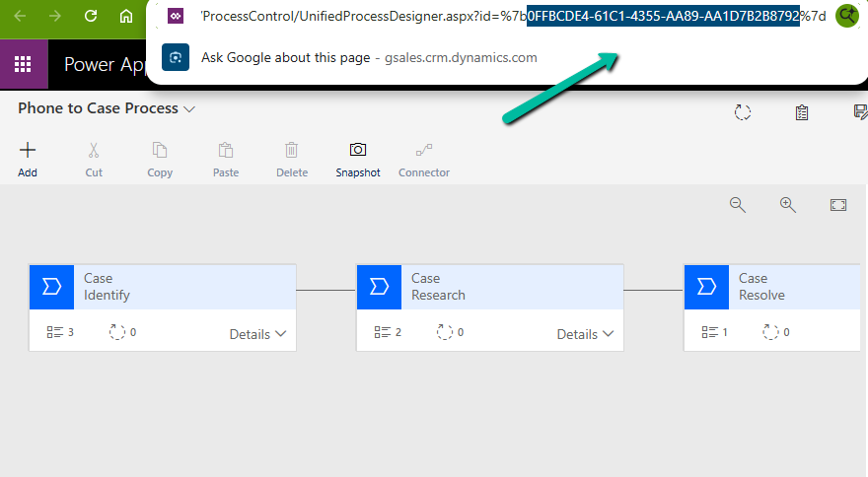Select the Connector tool

coord(424,160)
